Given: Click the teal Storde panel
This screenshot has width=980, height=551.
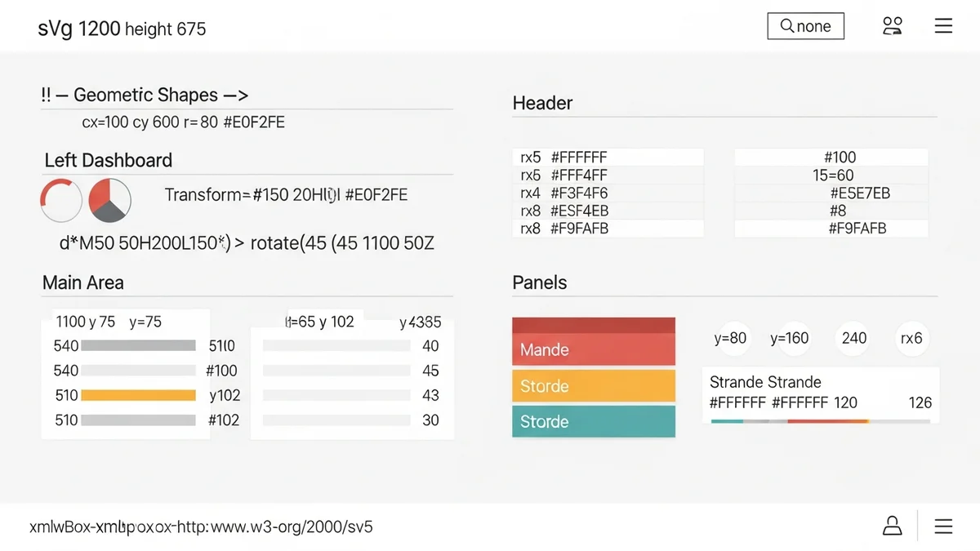Looking at the screenshot, I should click(594, 421).
